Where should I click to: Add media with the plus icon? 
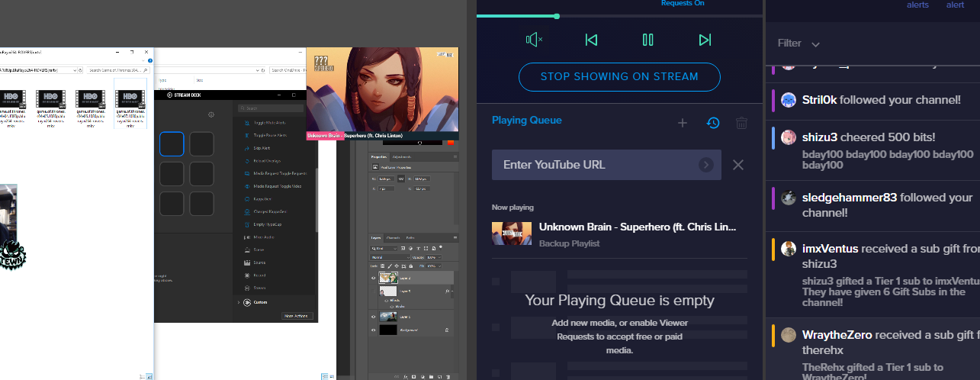(683, 123)
